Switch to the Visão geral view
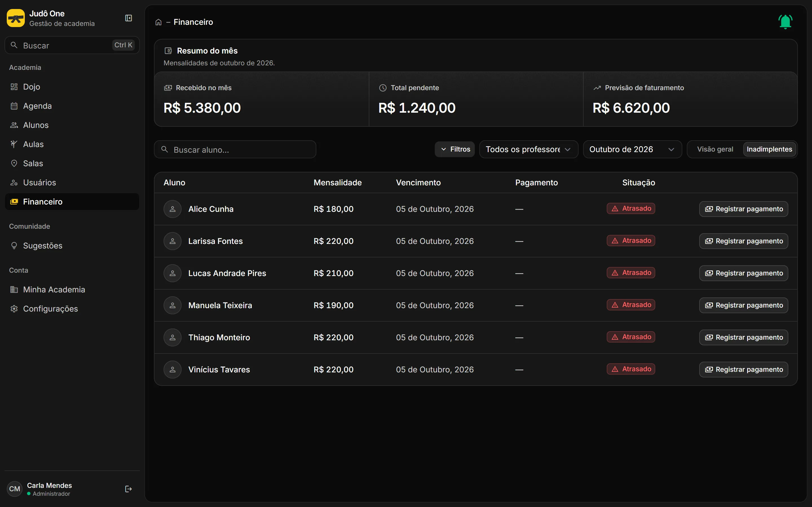 (x=715, y=149)
